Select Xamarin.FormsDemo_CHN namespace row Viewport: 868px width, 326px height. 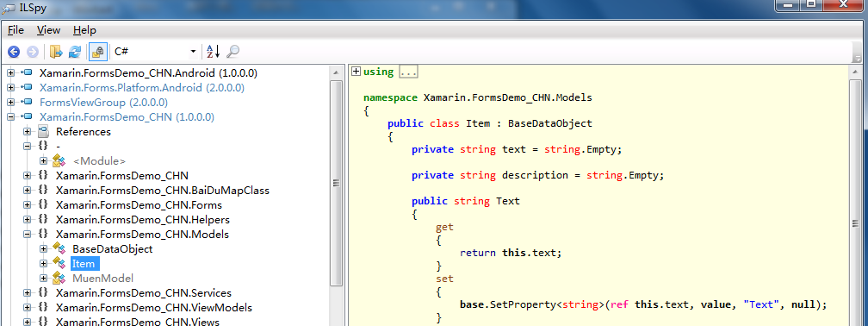pyautogui.click(x=122, y=175)
